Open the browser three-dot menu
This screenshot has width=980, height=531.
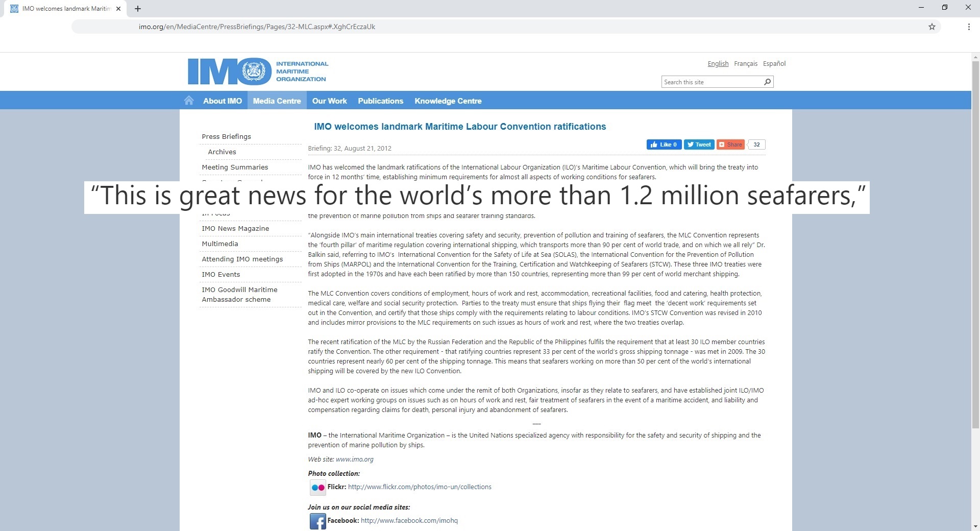(x=968, y=27)
